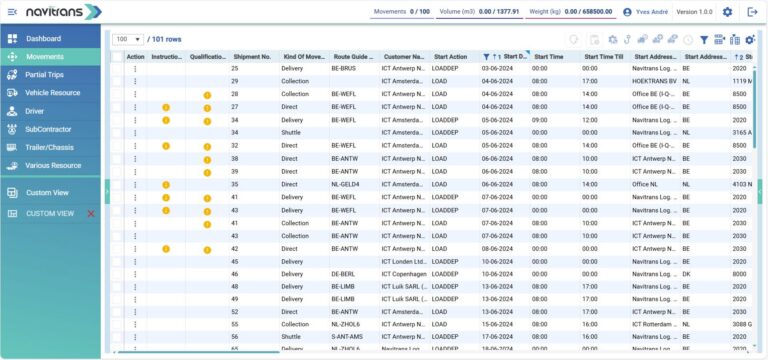768x360 pixels.
Task: Click qualification warning icon for shipment 28
Action: 207,96
